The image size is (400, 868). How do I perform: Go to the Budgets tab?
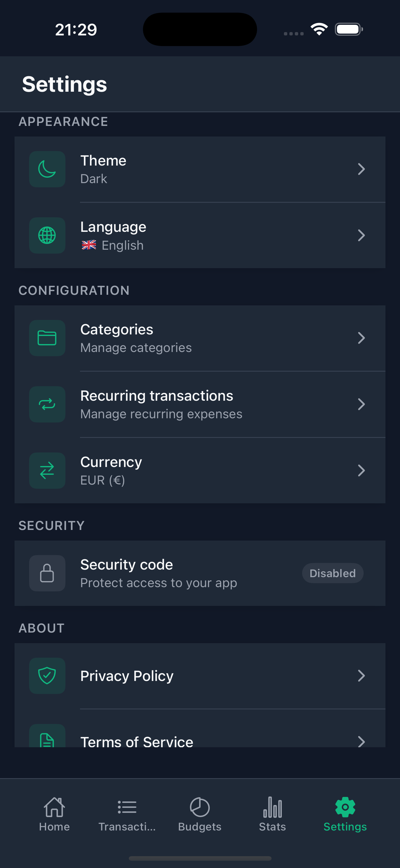coord(200,814)
